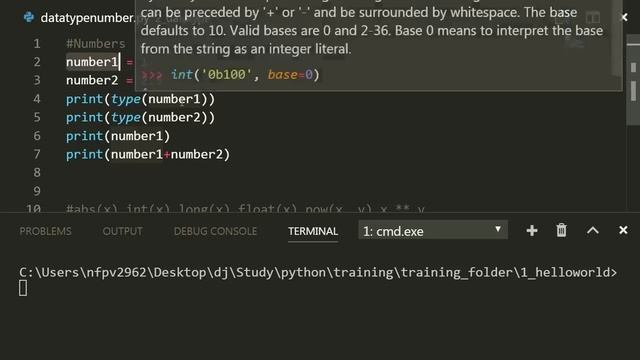Viewport: 640px width, 360px height.
Task: Click the #abs(x) comment on line 10
Action: [245, 209]
